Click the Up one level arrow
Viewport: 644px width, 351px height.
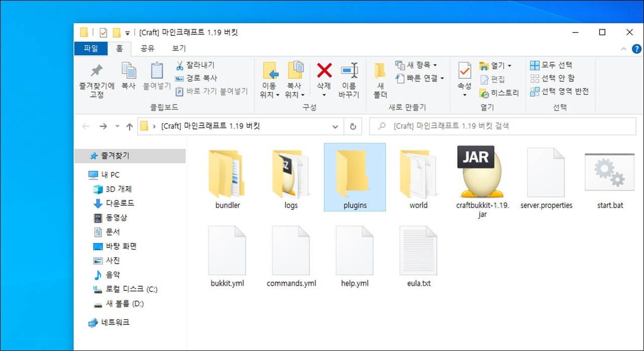point(129,127)
